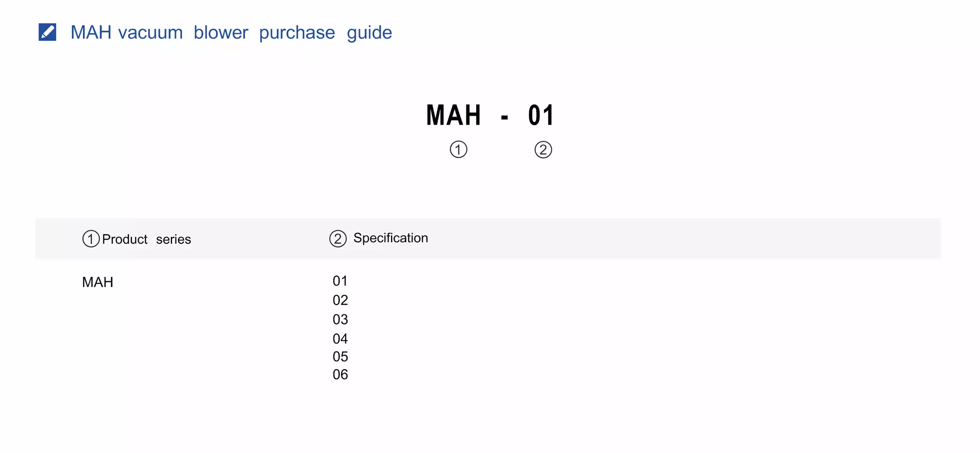Click the word "blower" in the heading
980x453 pixels.
click(220, 33)
